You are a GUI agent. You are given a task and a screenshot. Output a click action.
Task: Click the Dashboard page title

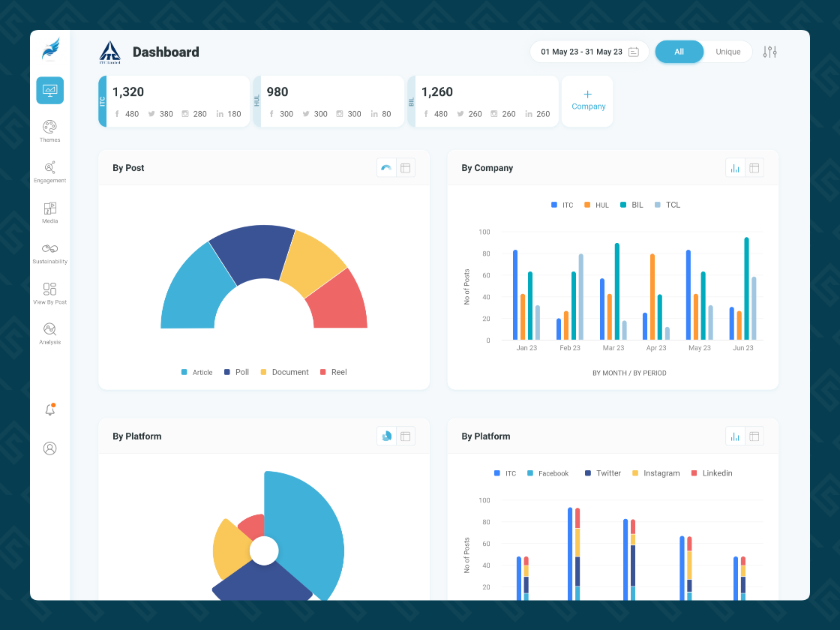click(166, 52)
